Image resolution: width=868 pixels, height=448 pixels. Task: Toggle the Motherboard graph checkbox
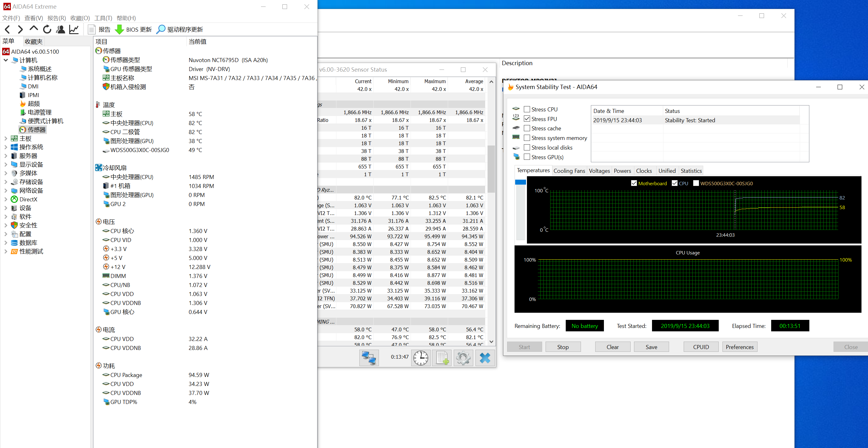634,183
